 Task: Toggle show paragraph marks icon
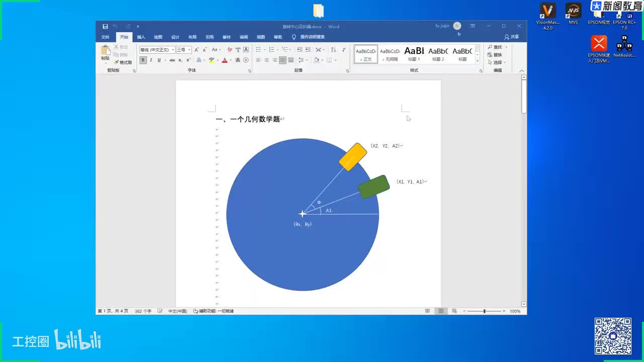pyautogui.click(x=344, y=50)
